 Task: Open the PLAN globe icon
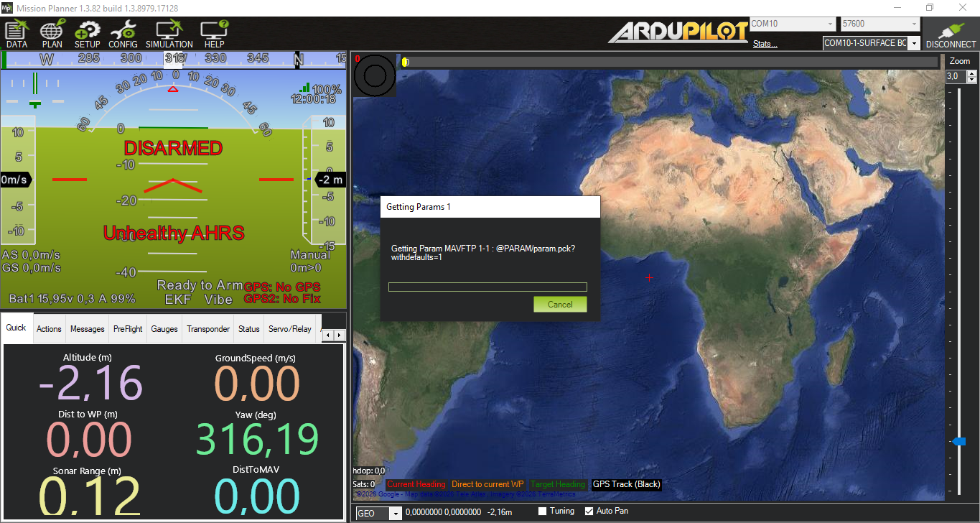coord(52,33)
